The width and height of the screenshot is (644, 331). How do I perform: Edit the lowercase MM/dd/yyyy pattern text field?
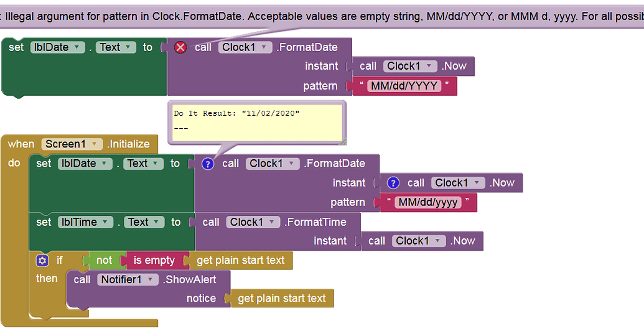tap(427, 202)
